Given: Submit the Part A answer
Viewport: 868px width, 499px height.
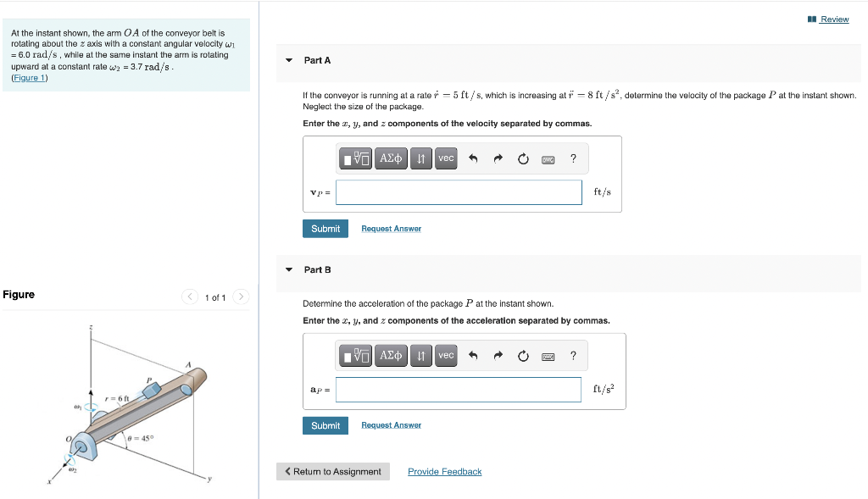Looking at the screenshot, I should click(x=325, y=228).
